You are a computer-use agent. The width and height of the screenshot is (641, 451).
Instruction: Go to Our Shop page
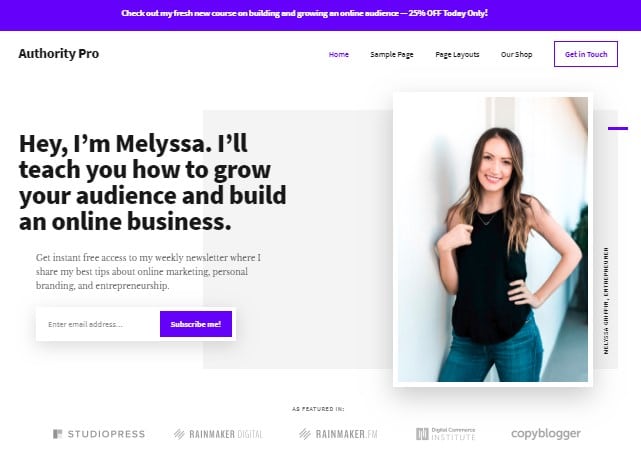point(516,54)
